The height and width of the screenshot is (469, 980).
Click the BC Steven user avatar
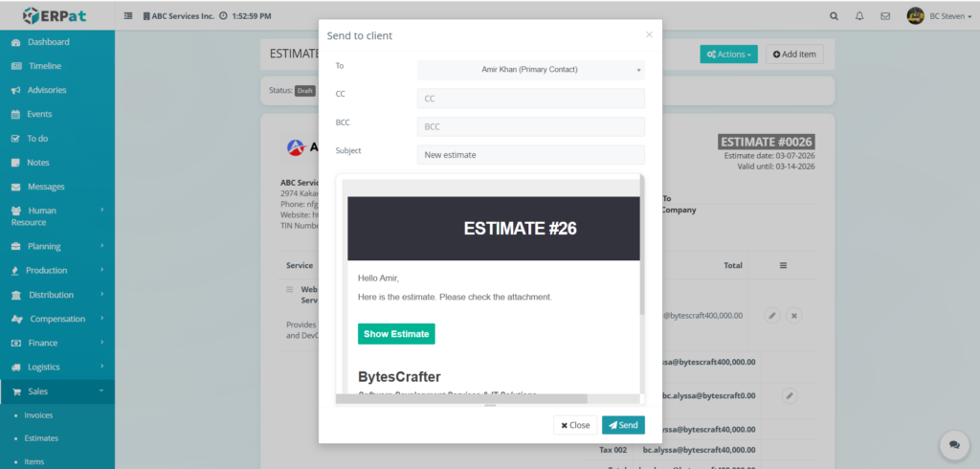coord(915,15)
